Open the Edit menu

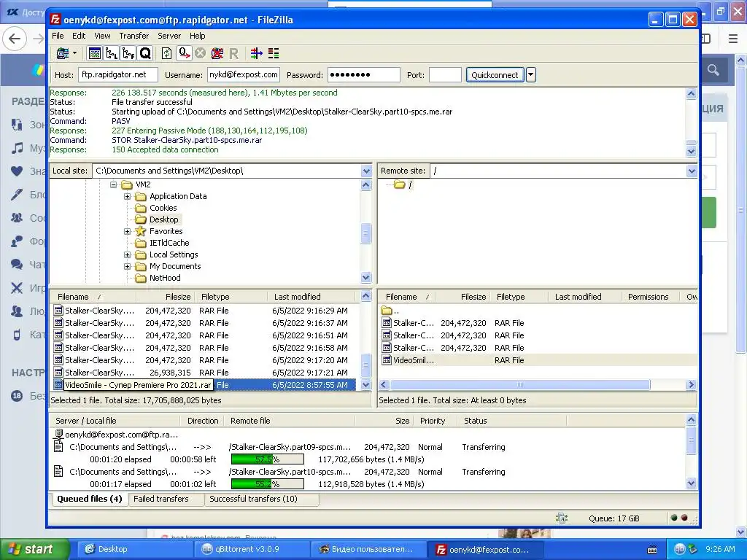[x=79, y=36]
